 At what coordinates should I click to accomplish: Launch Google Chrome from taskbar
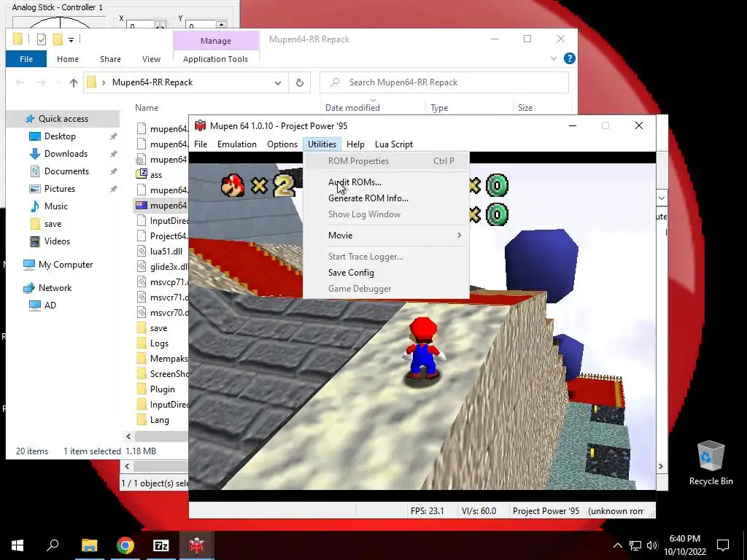[125, 545]
